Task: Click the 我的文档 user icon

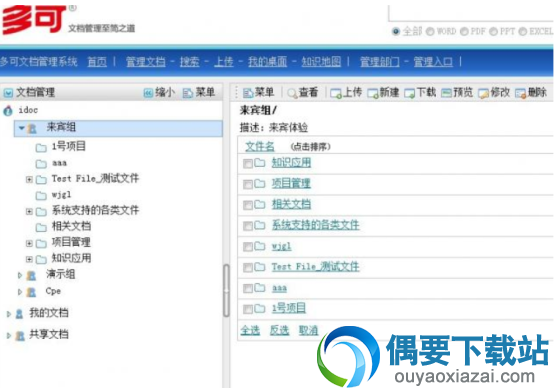Action: [x=20, y=314]
